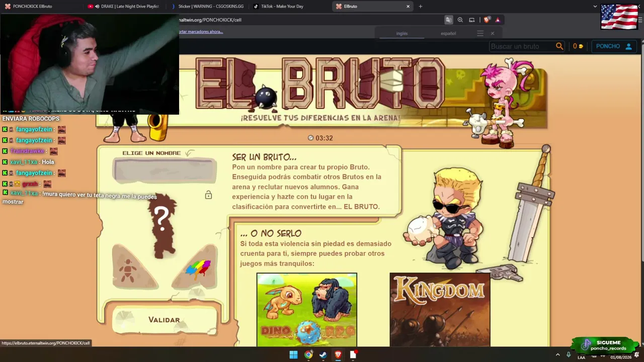Viewport: 644px width, 362px height.
Task: Open the Windows Start menu
Action: pyautogui.click(x=293, y=354)
